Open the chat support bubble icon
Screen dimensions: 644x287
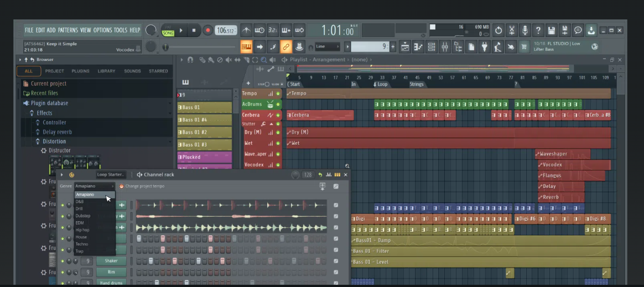[578, 30]
